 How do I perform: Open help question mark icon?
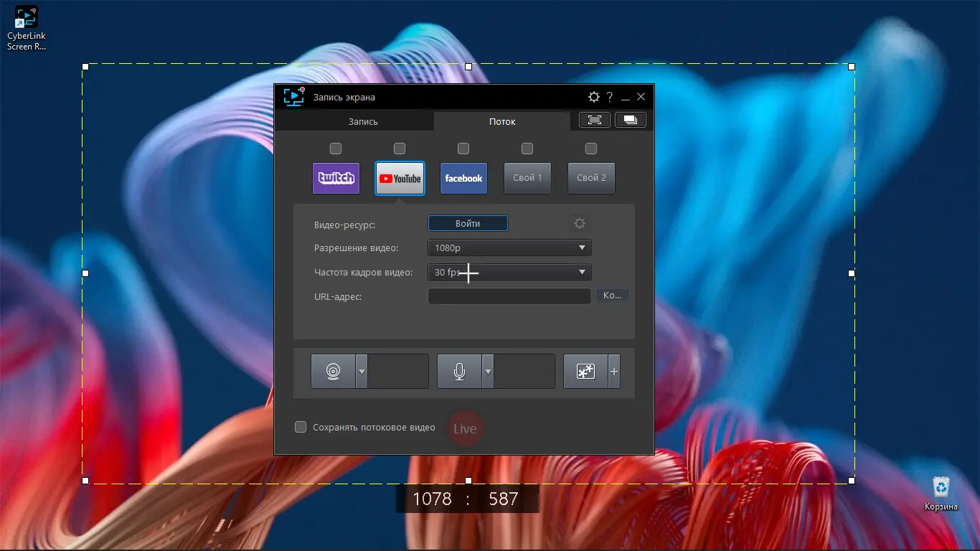610,97
